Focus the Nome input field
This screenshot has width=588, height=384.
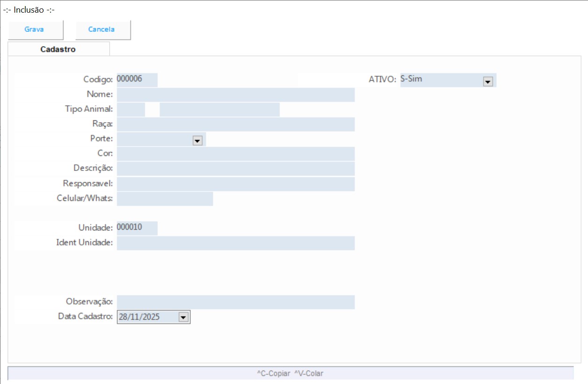click(235, 95)
